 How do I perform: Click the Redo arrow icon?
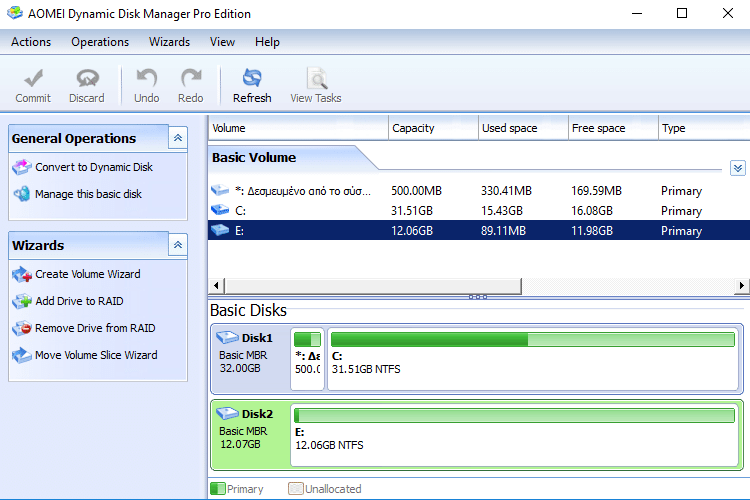191,78
